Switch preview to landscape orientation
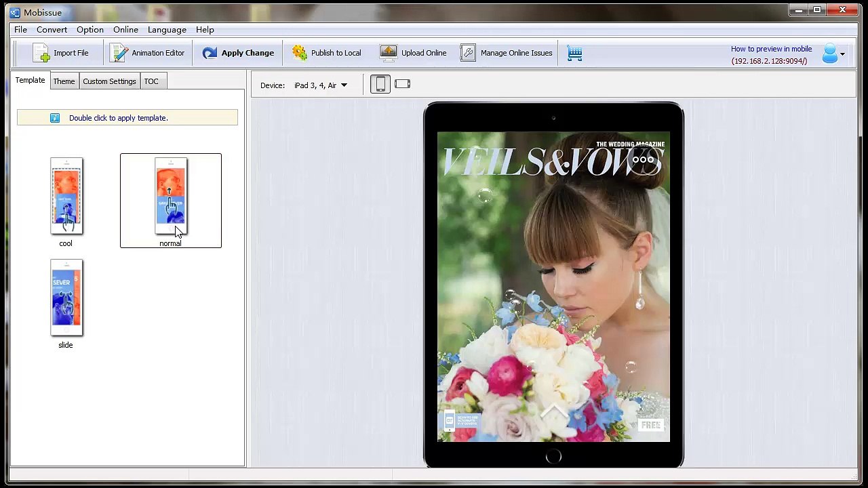This screenshot has width=868, height=488. click(403, 84)
